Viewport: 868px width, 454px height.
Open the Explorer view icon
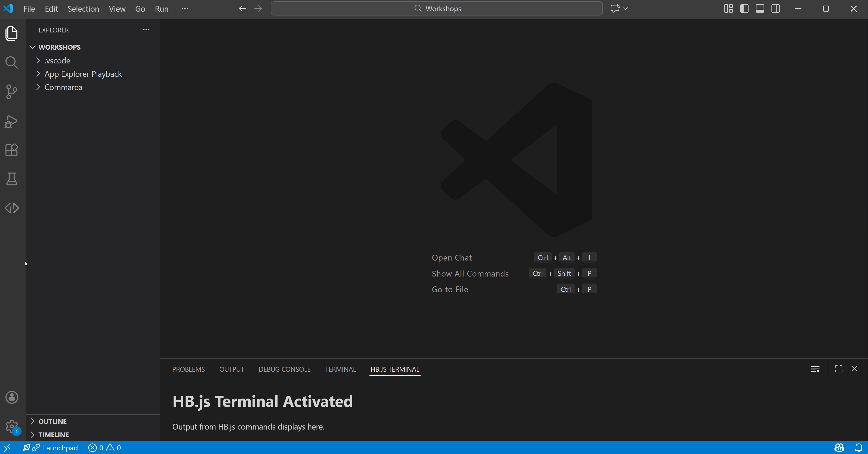pyautogui.click(x=11, y=33)
